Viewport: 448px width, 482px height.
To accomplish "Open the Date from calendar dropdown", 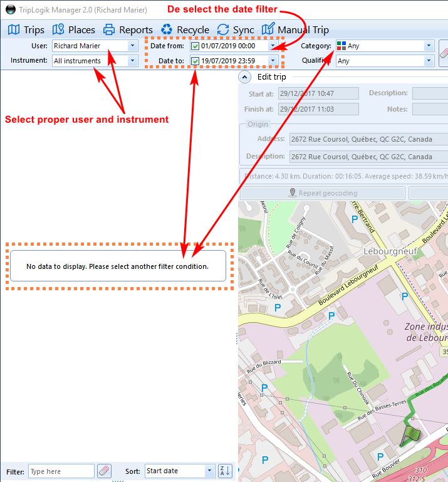I will [x=273, y=46].
